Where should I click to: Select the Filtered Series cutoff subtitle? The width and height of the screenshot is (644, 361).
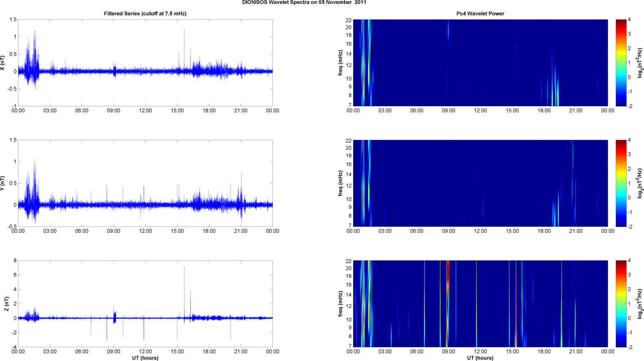click(145, 14)
